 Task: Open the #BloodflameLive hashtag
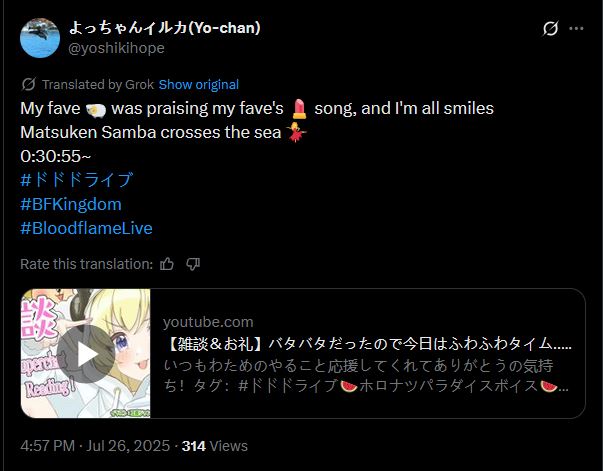point(86,228)
